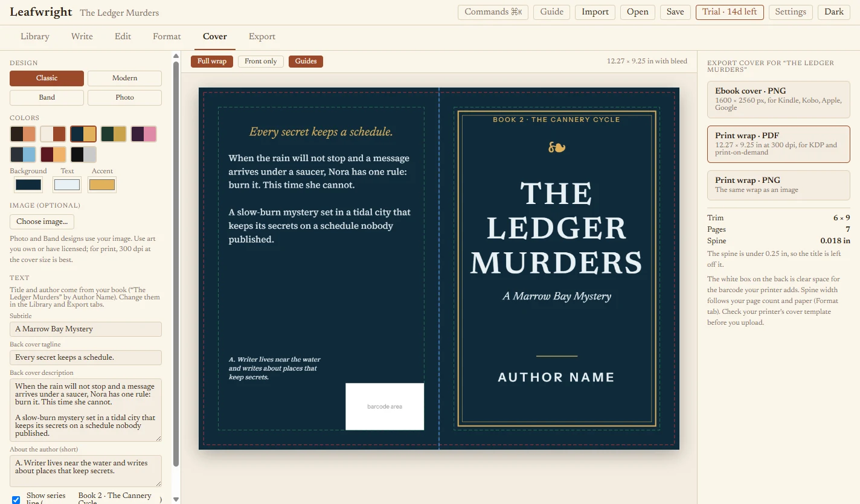Select the navy and gold color palette

coord(83,134)
